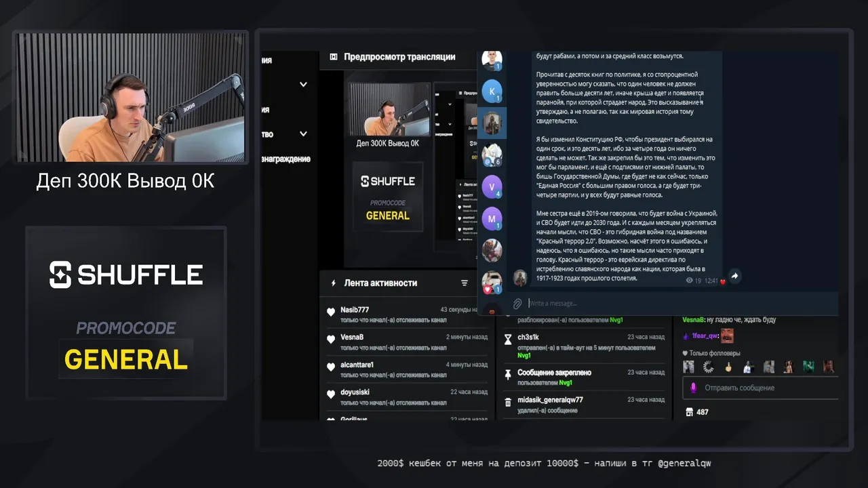Click the Предпросмотр трансляции heading
This screenshot has width=868, height=488.
point(399,57)
